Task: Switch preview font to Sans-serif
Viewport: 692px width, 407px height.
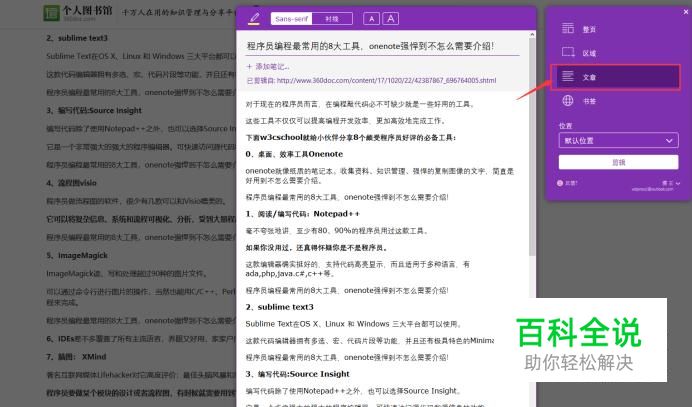Action: point(291,19)
